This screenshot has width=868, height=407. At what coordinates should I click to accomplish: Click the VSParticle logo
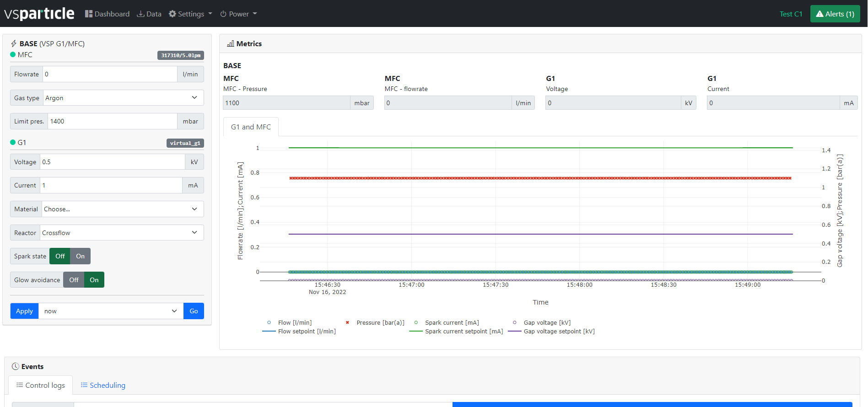pos(39,14)
